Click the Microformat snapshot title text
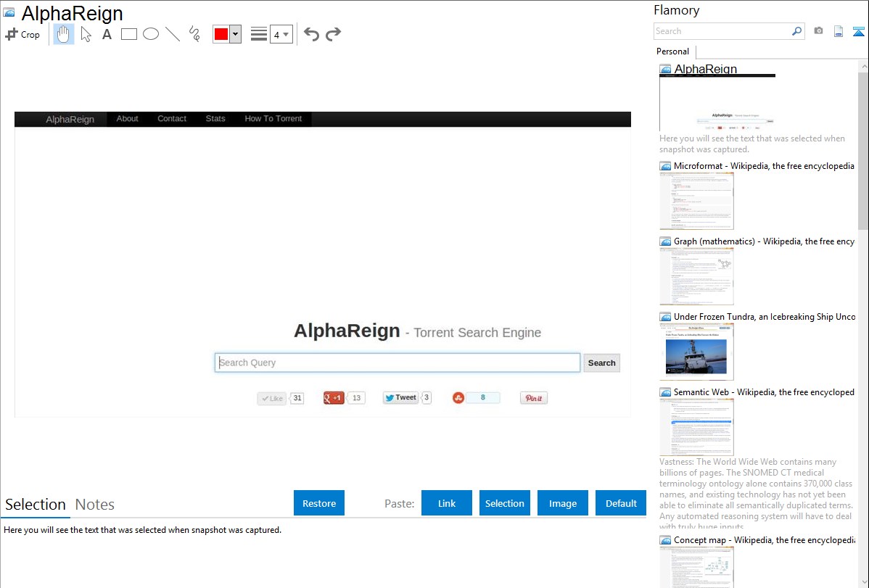The image size is (869, 588). click(x=764, y=166)
